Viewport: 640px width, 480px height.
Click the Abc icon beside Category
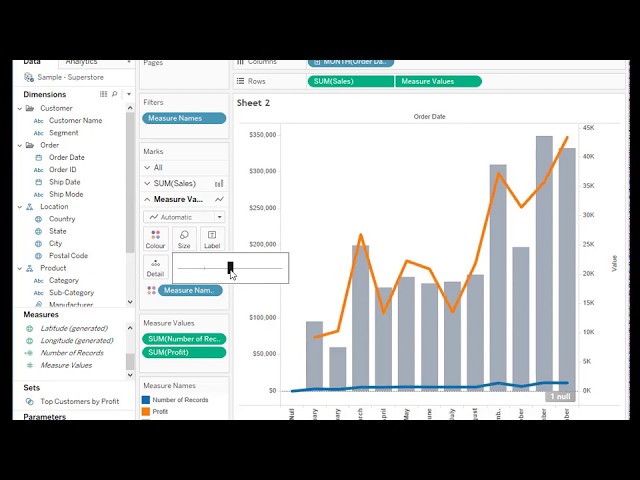[39, 281]
